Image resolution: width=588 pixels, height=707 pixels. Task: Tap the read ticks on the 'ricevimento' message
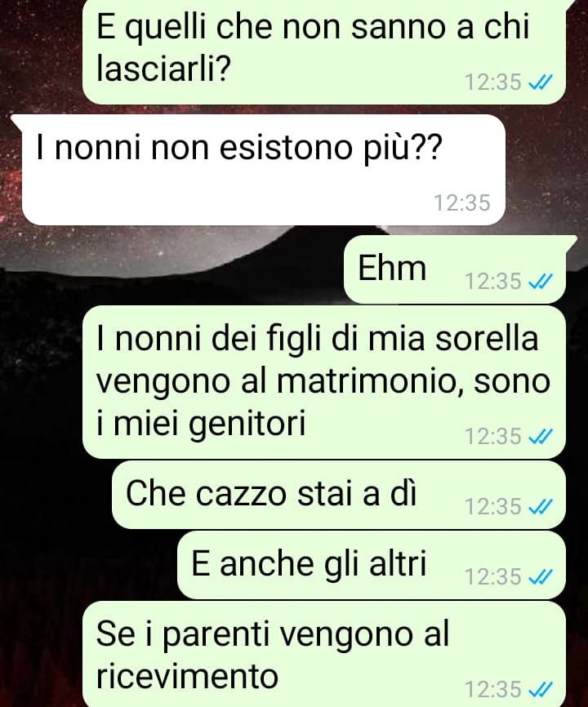click(x=540, y=690)
